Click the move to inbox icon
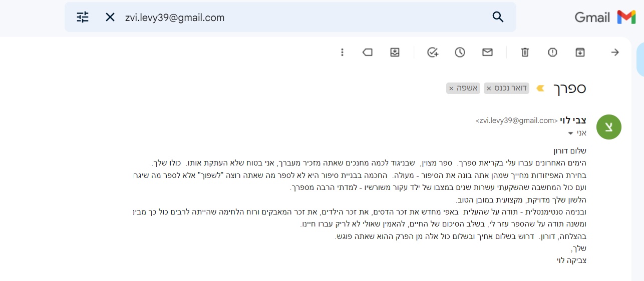This screenshot has width=644, height=281. point(395,52)
